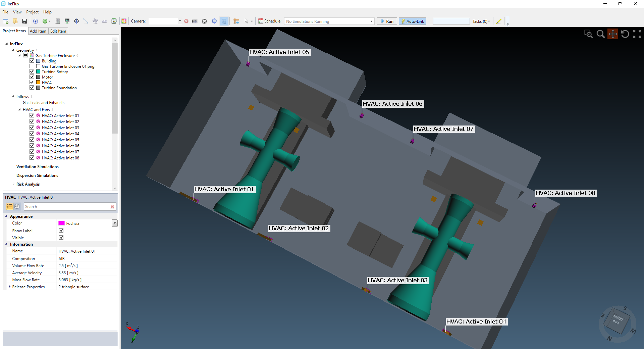Uncheck visibility of Turbine Foundation
This screenshot has width=644, height=349.
[32, 88]
